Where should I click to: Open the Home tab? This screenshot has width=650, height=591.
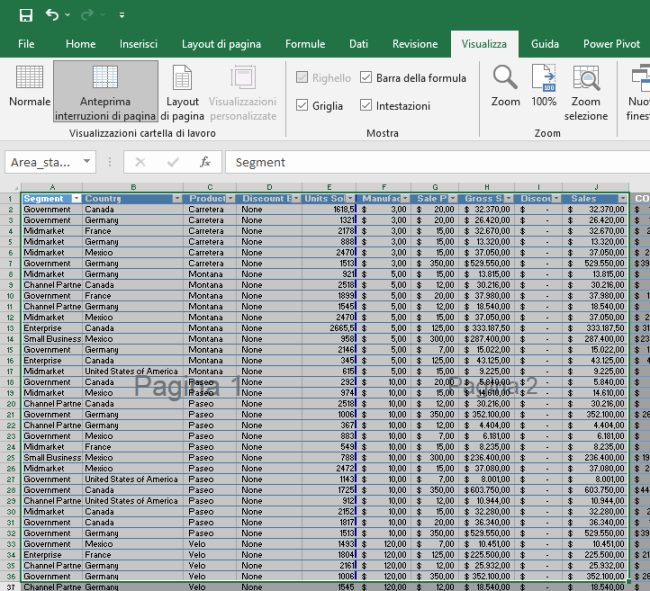point(80,44)
